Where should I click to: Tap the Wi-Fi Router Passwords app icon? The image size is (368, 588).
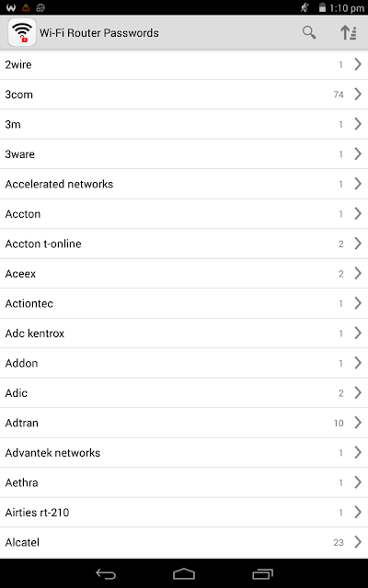tap(22, 33)
